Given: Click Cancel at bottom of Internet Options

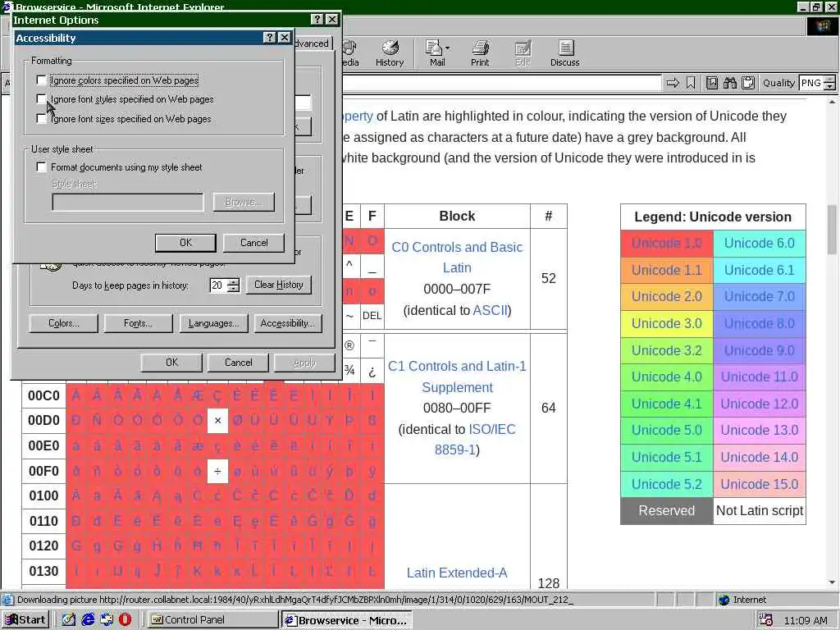Looking at the screenshot, I should [x=239, y=363].
